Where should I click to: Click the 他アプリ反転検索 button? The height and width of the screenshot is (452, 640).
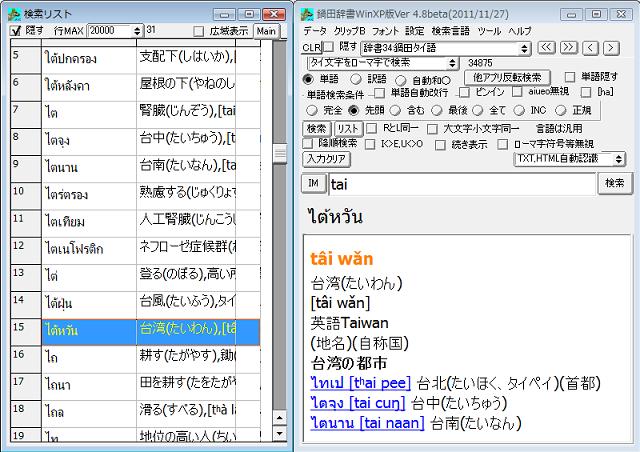click(x=505, y=77)
